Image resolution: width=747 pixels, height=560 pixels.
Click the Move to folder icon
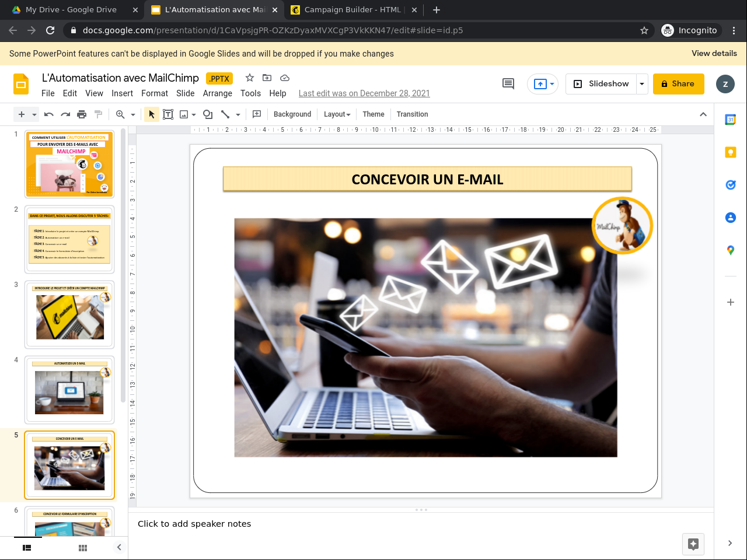[267, 78]
